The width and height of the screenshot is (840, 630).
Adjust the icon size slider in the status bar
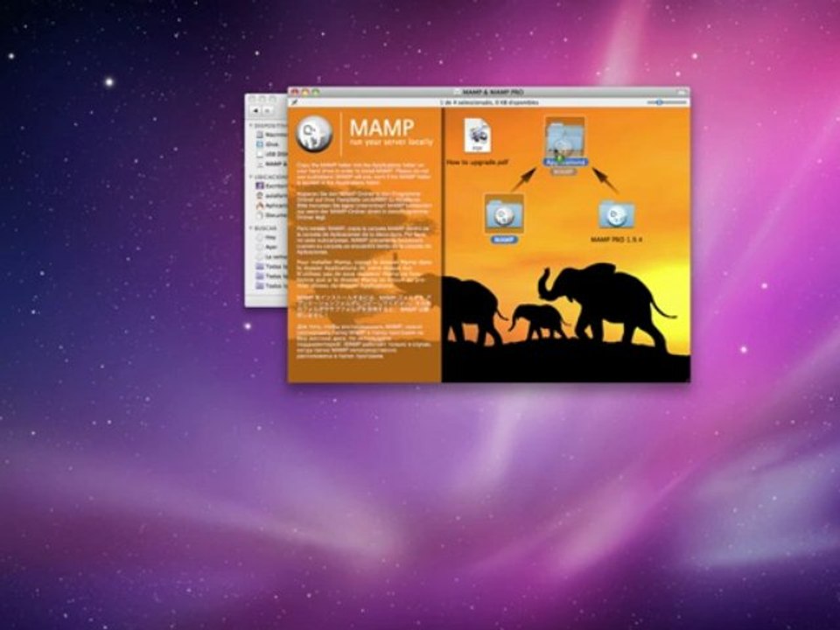point(667,102)
